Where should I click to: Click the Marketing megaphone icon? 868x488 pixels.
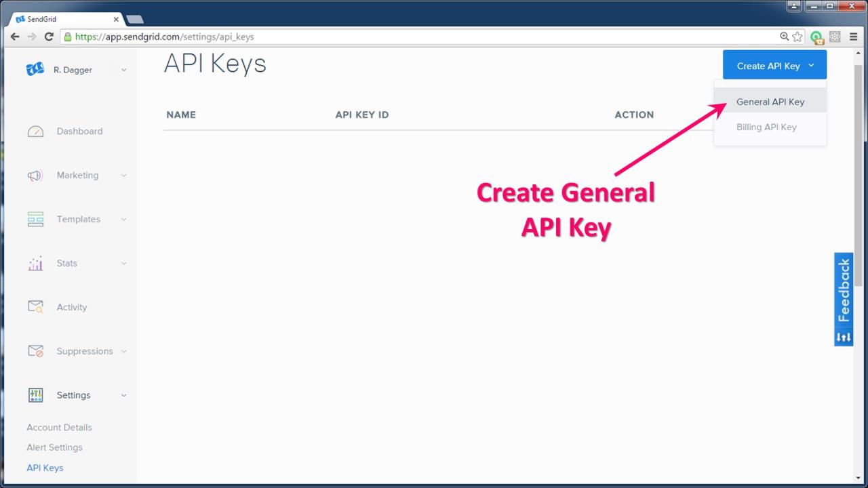tap(35, 176)
